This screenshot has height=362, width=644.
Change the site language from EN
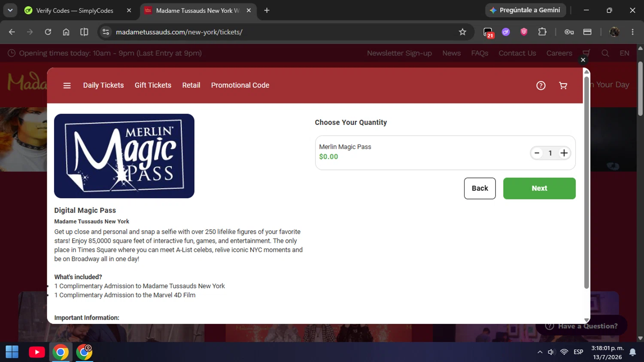(624, 53)
